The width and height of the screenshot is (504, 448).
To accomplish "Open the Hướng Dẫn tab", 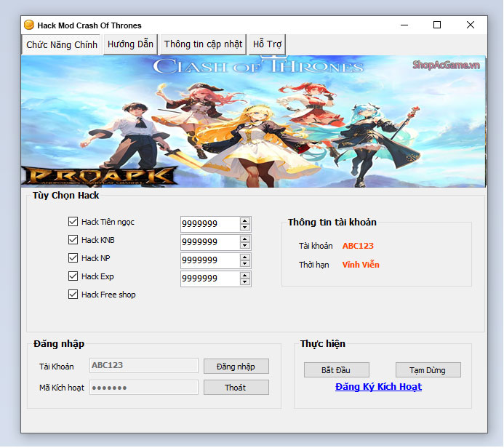I will [x=130, y=44].
